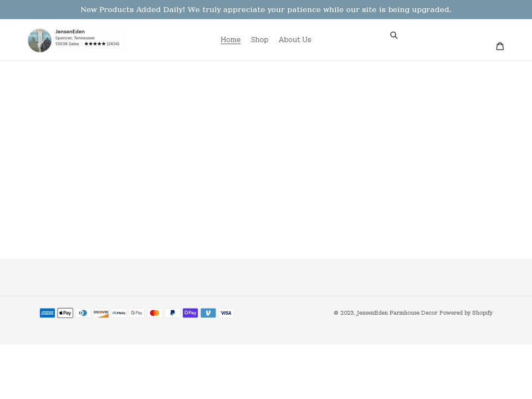The width and height of the screenshot is (532, 399).
Task: Click the PayPal payment icon
Action: pos(172,313)
